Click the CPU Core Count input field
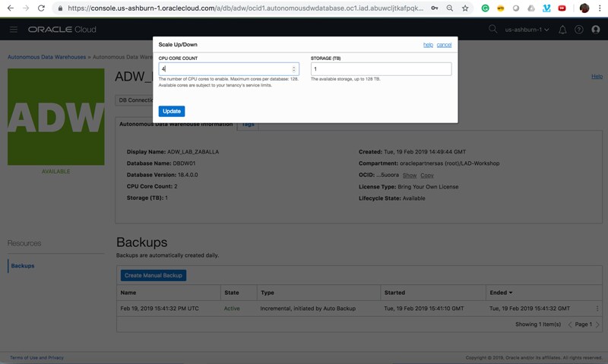The height and width of the screenshot is (364, 608). point(229,69)
